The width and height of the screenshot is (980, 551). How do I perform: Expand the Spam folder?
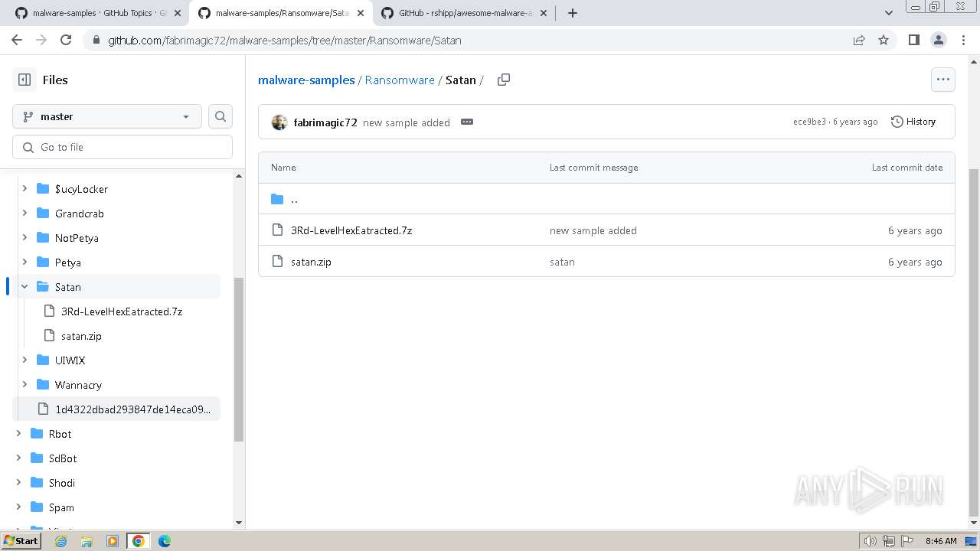[18, 507]
